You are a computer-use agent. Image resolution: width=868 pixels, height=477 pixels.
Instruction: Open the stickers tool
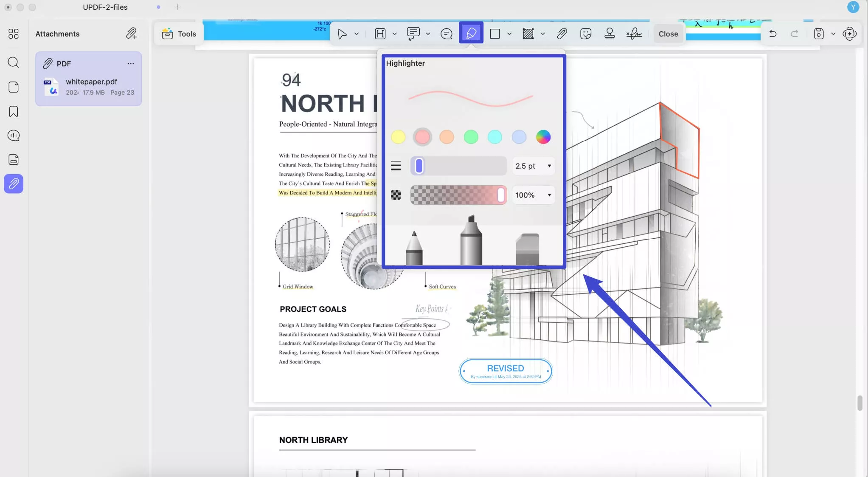pos(586,34)
